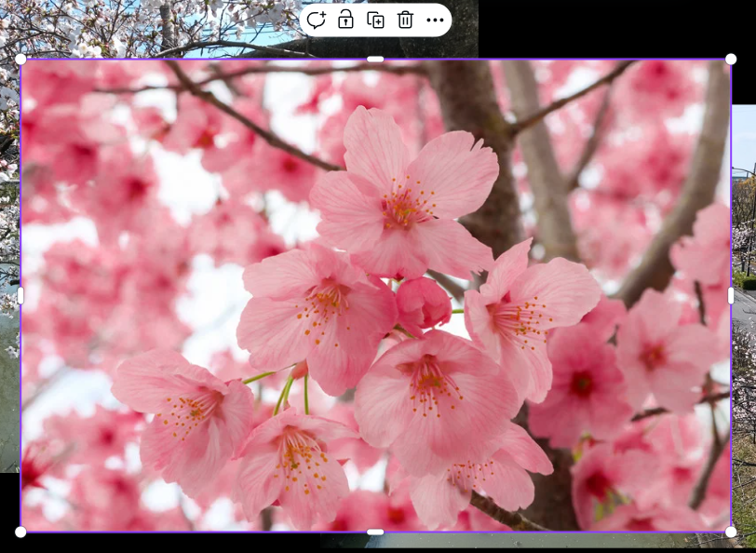Click the black empty area at top right
Viewport: 756px width, 553px height.
pyautogui.click(x=614, y=26)
